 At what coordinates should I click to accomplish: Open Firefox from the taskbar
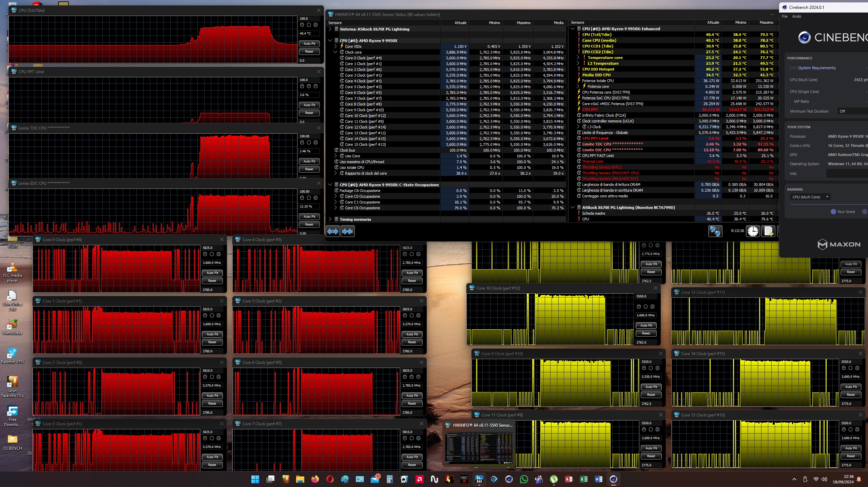(315, 479)
